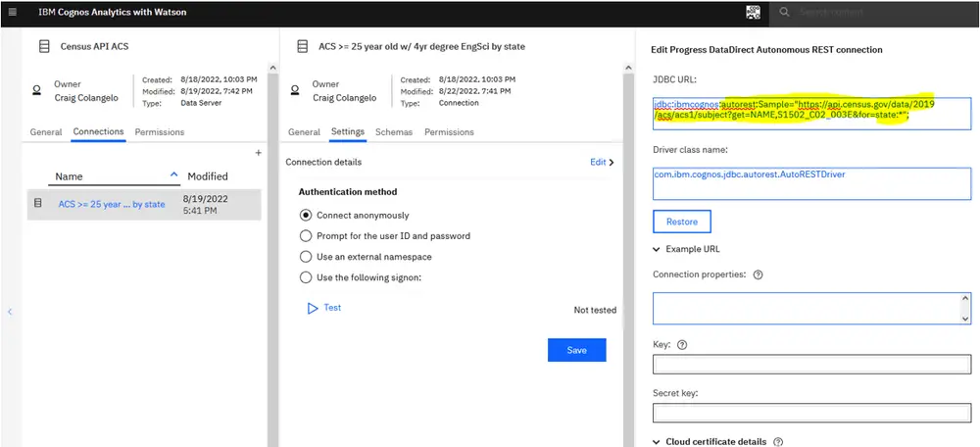Click "Authentication method" heading
The width and height of the screenshot is (980, 447).
click(x=348, y=192)
